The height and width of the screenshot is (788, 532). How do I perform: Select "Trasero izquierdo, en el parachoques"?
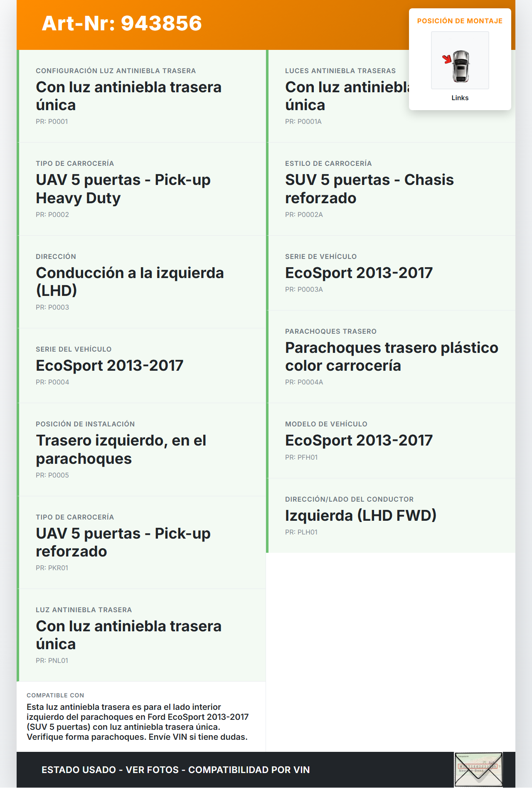click(121, 449)
